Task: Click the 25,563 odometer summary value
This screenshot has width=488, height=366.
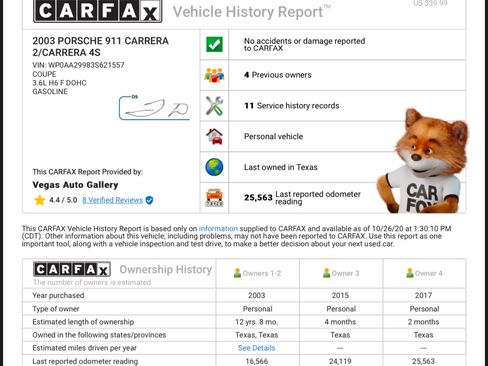Action: tap(258, 198)
